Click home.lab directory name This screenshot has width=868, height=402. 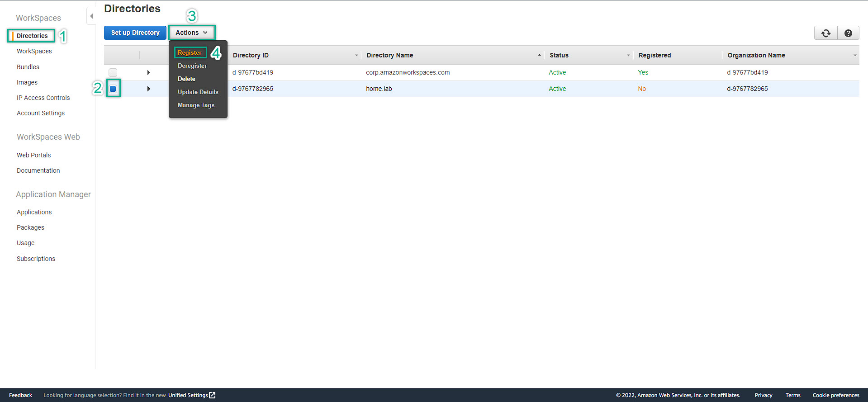pyautogui.click(x=379, y=89)
